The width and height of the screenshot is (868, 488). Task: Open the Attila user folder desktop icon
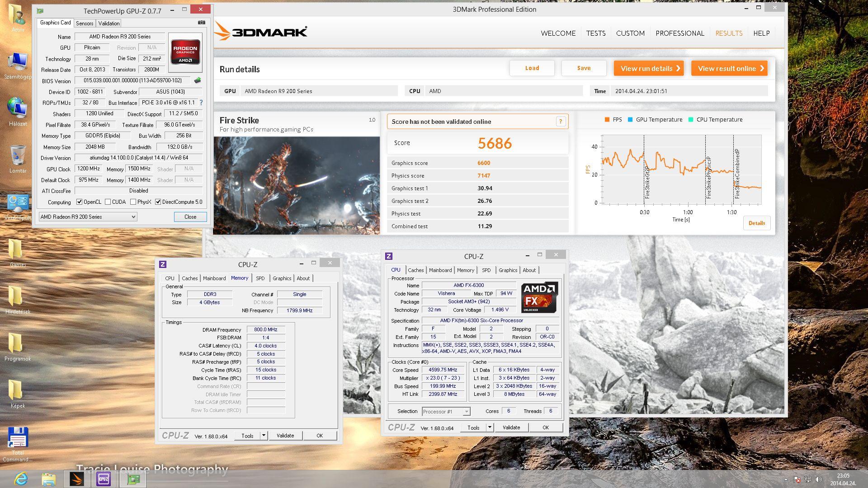click(x=18, y=18)
